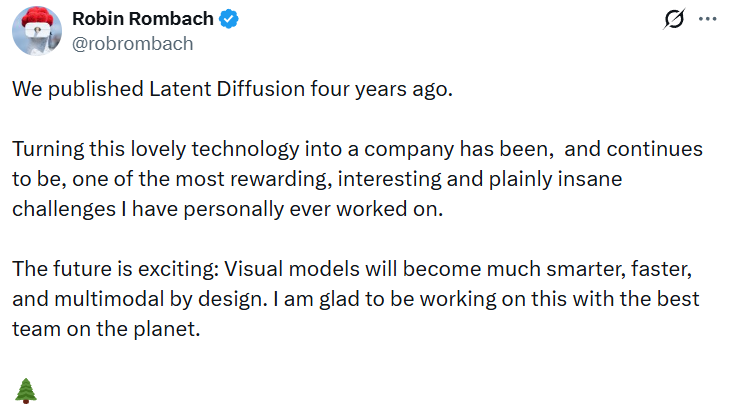Click the text "Turning this lovely technology"
Image resolution: width=729 pixels, height=411 pixels.
point(156,150)
